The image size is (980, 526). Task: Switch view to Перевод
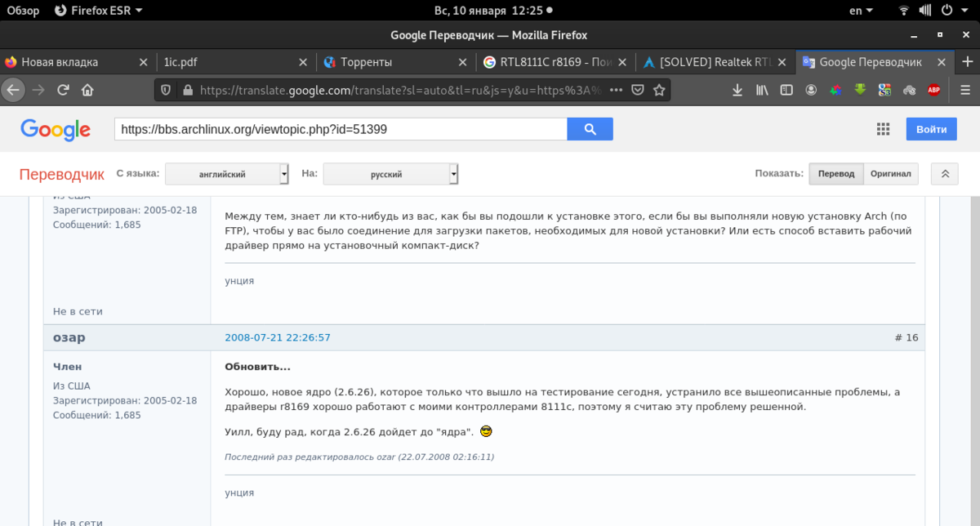[836, 174]
